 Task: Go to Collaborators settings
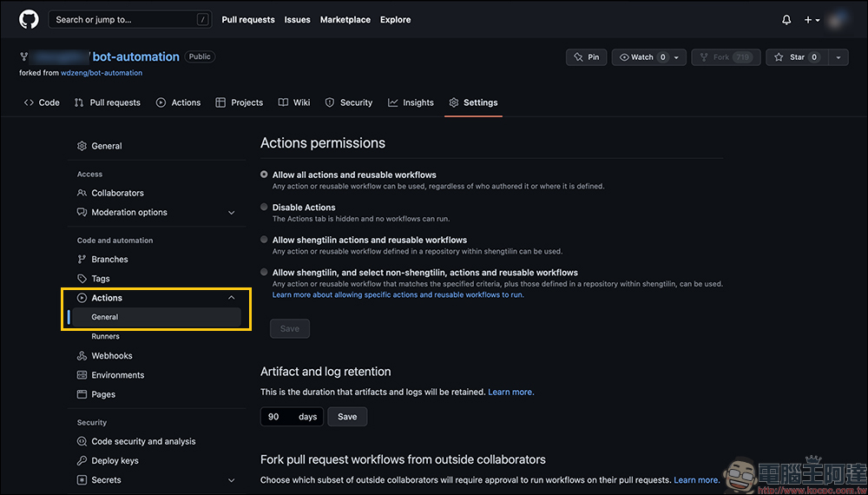tap(117, 193)
